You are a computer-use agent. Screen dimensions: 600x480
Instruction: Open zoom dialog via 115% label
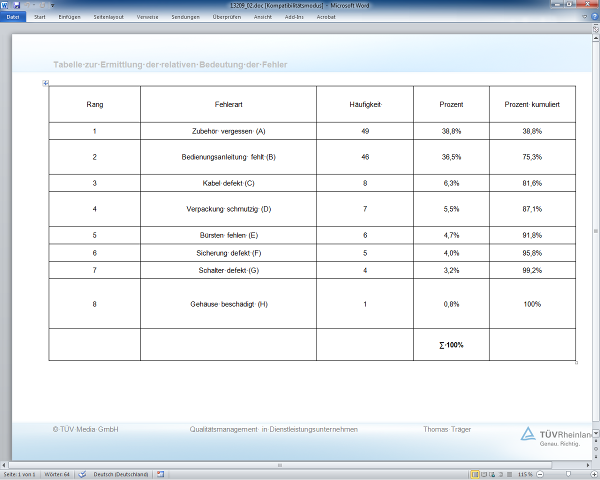[524, 474]
